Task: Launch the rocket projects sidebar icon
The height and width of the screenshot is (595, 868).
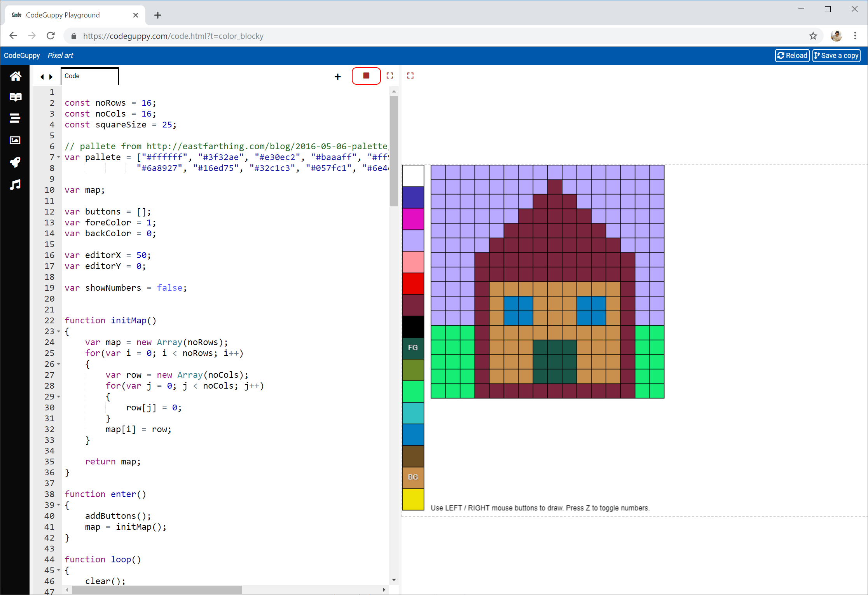Action: (x=15, y=162)
